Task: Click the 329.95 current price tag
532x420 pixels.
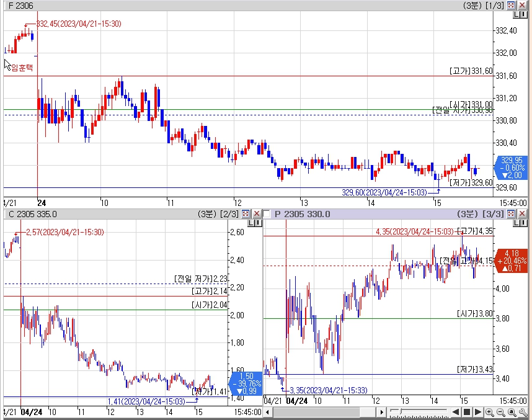Action: pyautogui.click(x=512, y=168)
